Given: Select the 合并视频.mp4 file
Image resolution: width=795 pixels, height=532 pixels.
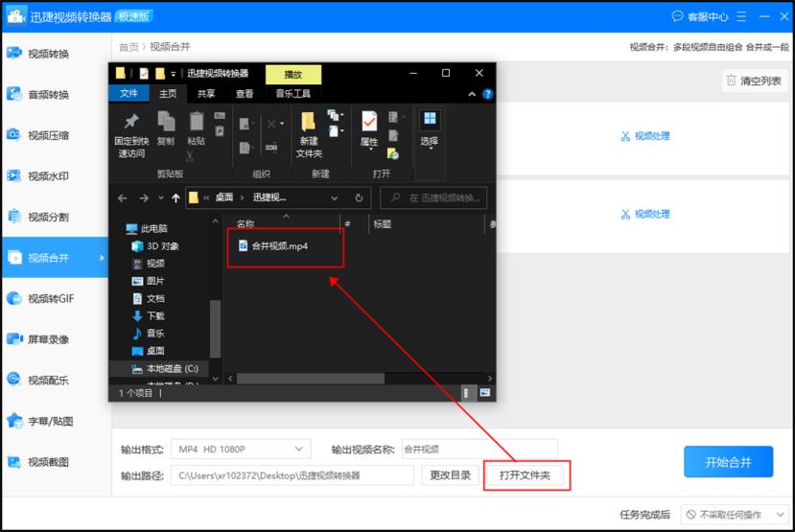Looking at the screenshot, I should click(280, 246).
